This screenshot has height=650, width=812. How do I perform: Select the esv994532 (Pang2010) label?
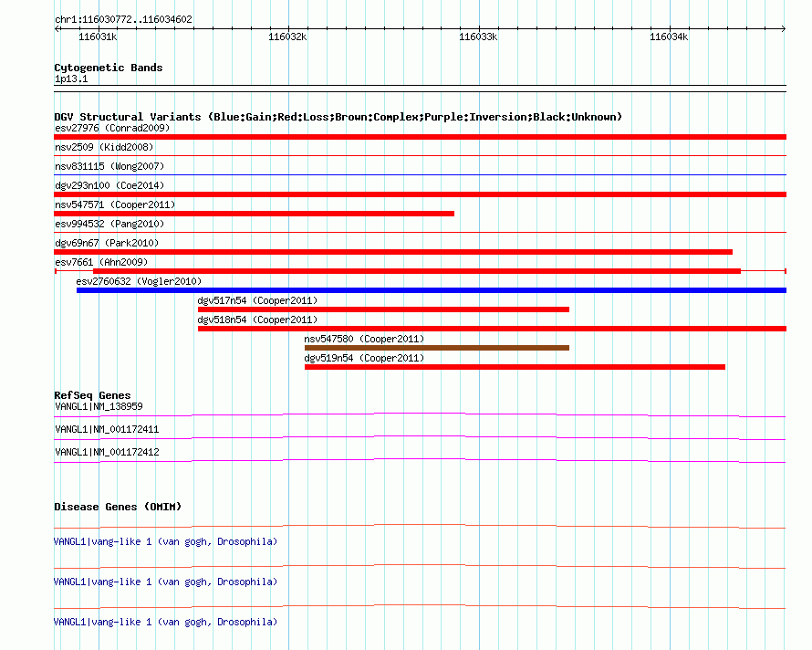109,224
